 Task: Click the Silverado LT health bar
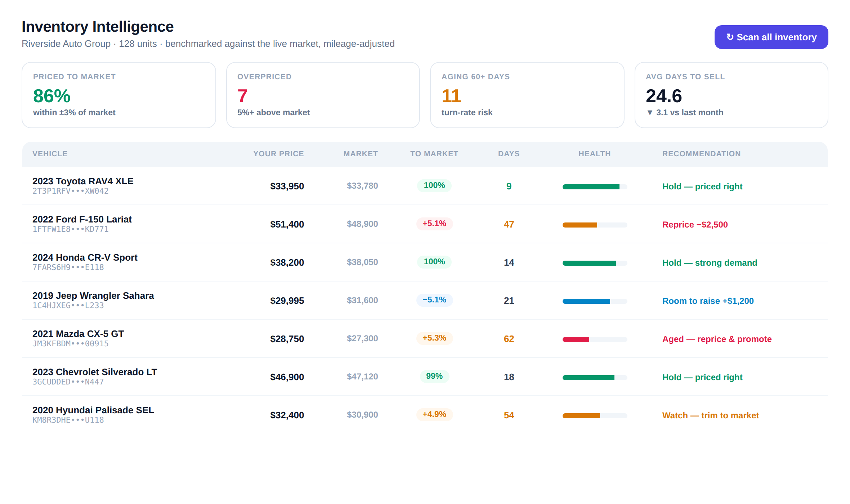[x=595, y=378]
